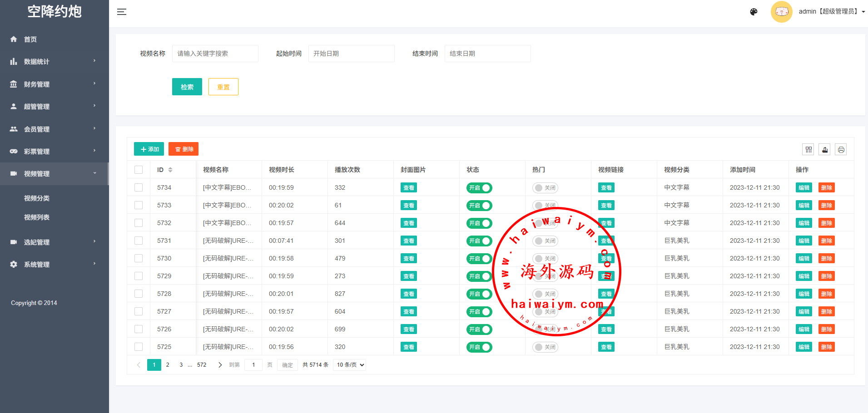Open the theme palette icon

coord(754,12)
